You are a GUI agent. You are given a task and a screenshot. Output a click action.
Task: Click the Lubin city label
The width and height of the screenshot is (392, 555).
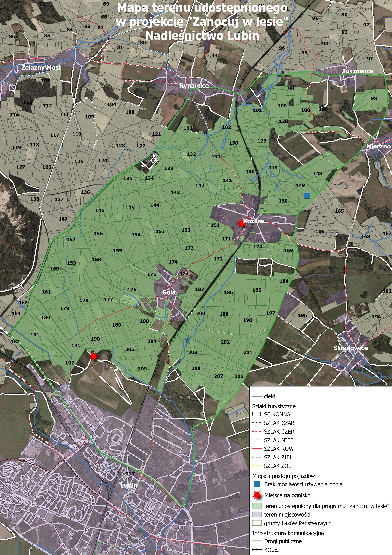[129, 485]
